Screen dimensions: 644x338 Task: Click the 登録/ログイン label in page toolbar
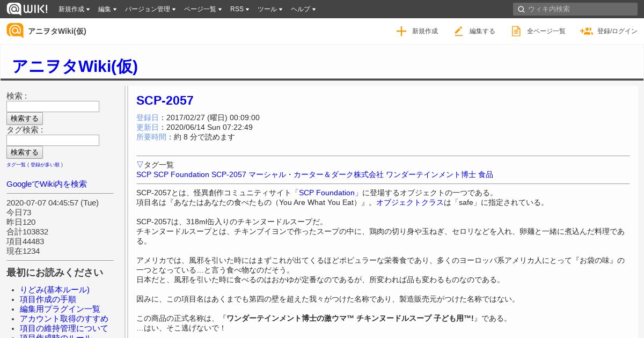pyautogui.click(x=617, y=31)
